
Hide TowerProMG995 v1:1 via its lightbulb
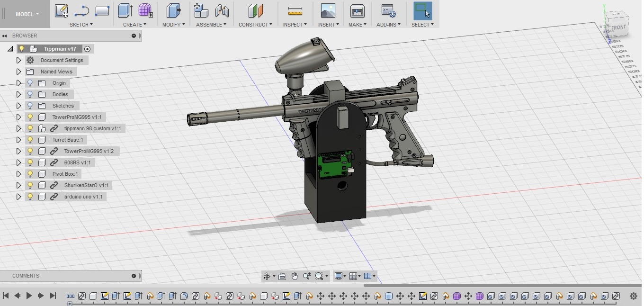pyautogui.click(x=30, y=117)
